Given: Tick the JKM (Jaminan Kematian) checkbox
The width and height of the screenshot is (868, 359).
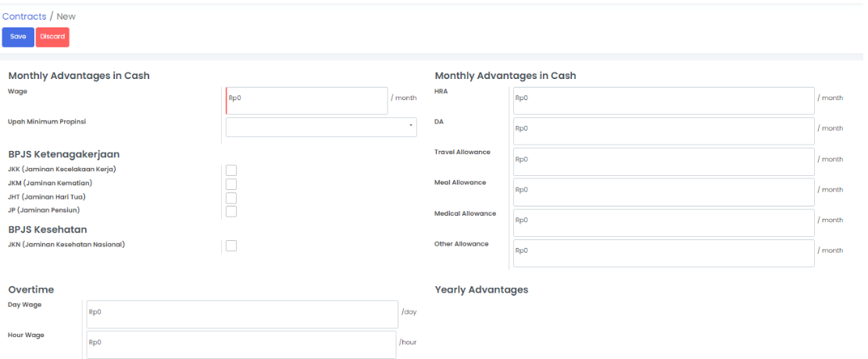Looking at the screenshot, I should (x=231, y=184).
